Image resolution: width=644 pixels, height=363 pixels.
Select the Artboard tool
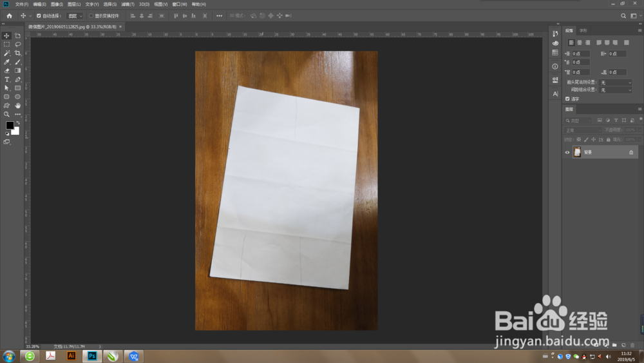click(17, 35)
